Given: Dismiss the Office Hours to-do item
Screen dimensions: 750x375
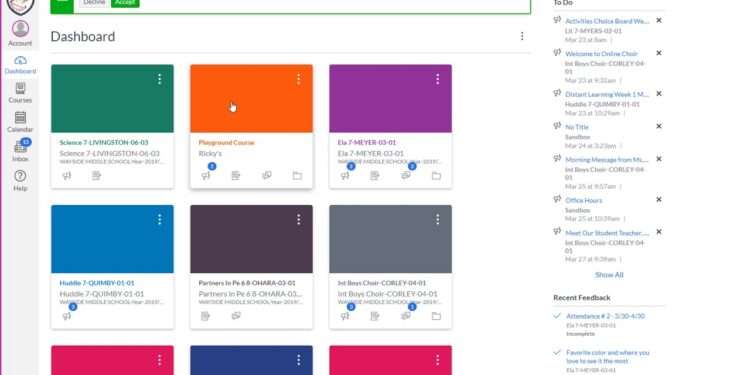Looking at the screenshot, I should coord(659,199).
